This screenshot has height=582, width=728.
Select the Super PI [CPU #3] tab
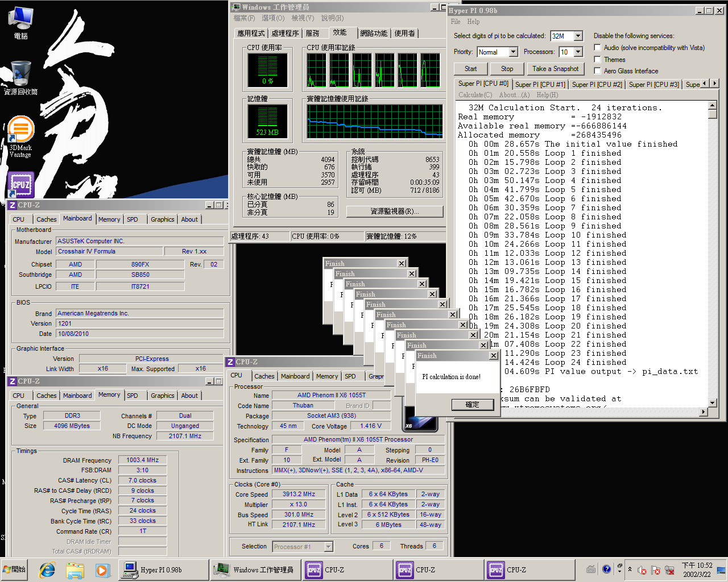[654, 84]
